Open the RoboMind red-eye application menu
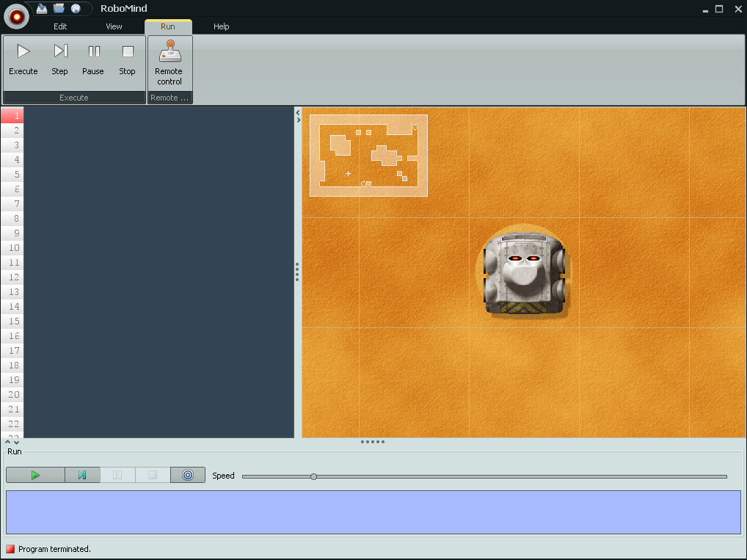The height and width of the screenshot is (560, 747). pos(17,16)
